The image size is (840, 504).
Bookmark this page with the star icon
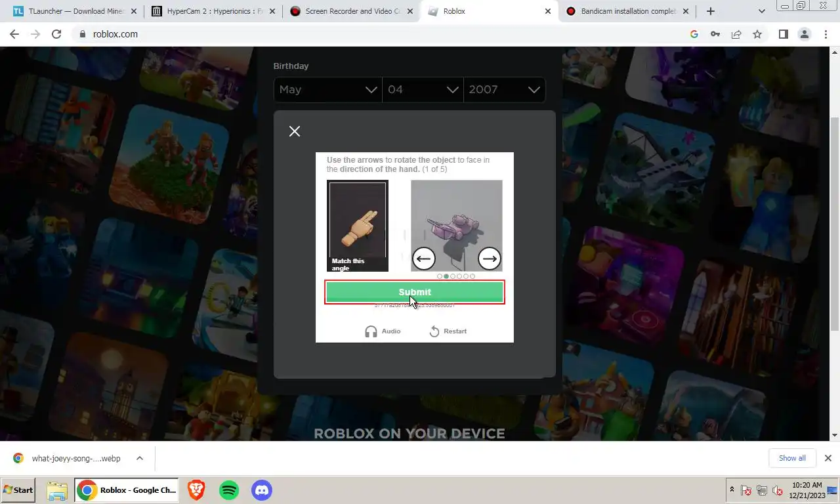tap(757, 34)
